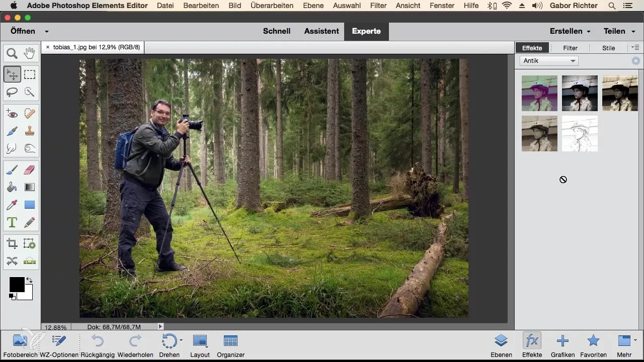Screen dimensions: 644x362
Task: Open status bar info arrow menu
Action: click(160, 327)
